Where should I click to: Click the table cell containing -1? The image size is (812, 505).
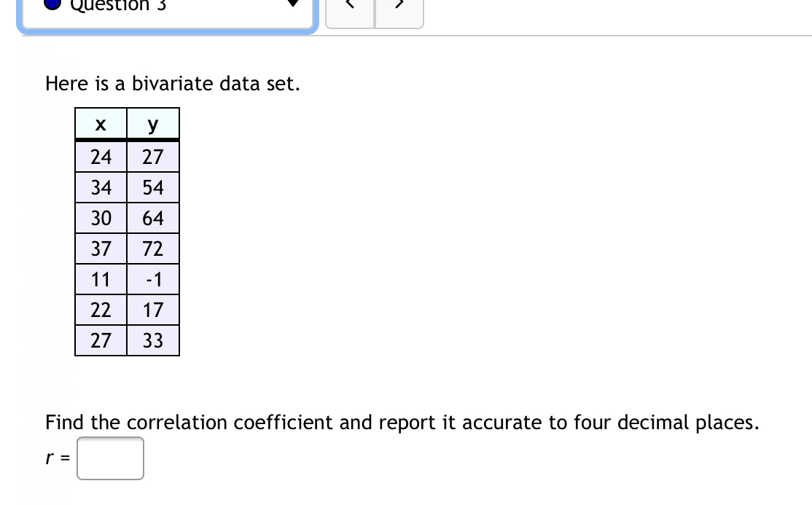[152, 279]
